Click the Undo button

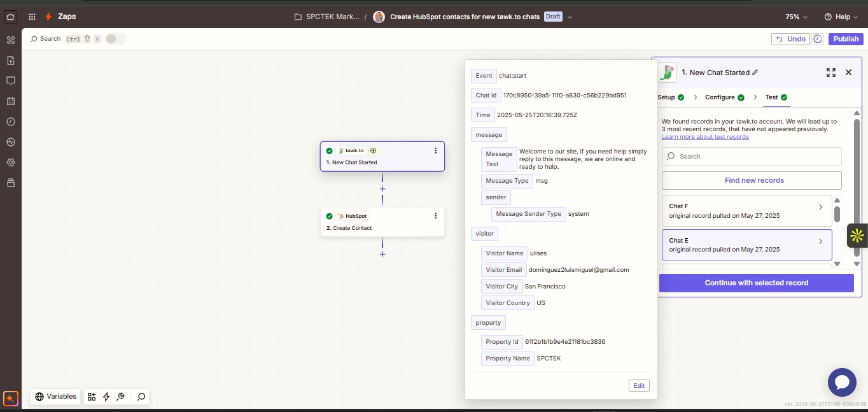pos(790,39)
